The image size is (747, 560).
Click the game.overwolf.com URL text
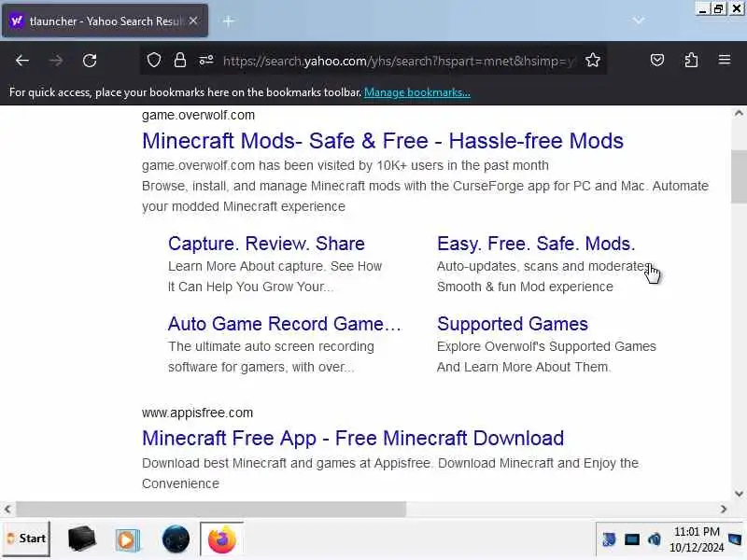pos(198,115)
